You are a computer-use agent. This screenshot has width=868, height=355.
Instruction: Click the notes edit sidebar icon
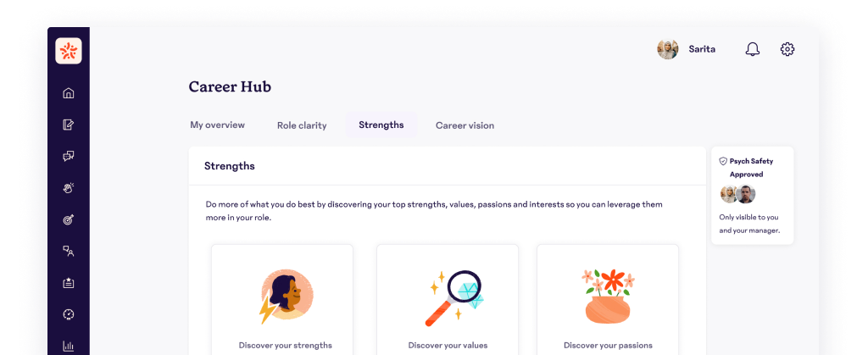pyautogui.click(x=69, y=125)
